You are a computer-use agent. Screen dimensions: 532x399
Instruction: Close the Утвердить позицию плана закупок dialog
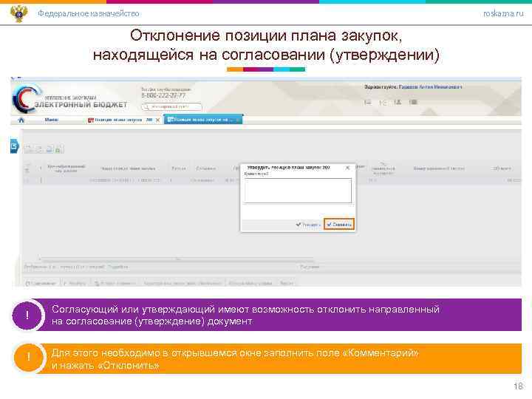pos(347,168)
